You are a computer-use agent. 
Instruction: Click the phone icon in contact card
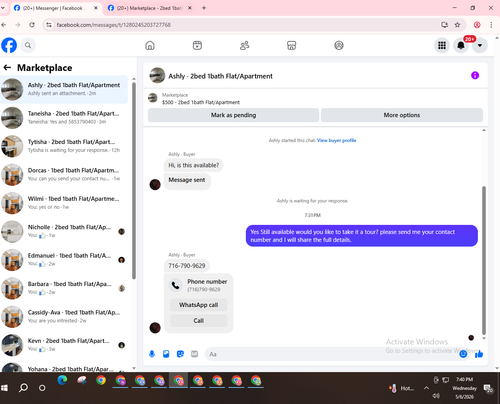click(x=175, y=285)
